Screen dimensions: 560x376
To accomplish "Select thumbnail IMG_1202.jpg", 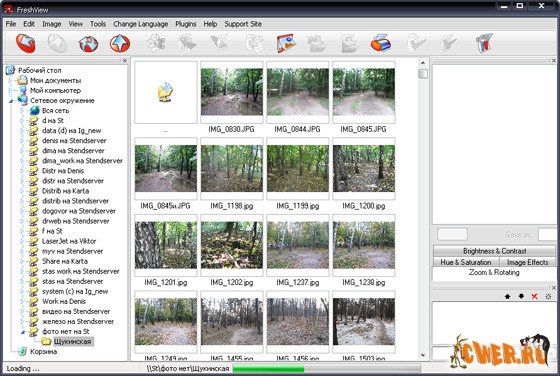I will (x=232, y=245).
